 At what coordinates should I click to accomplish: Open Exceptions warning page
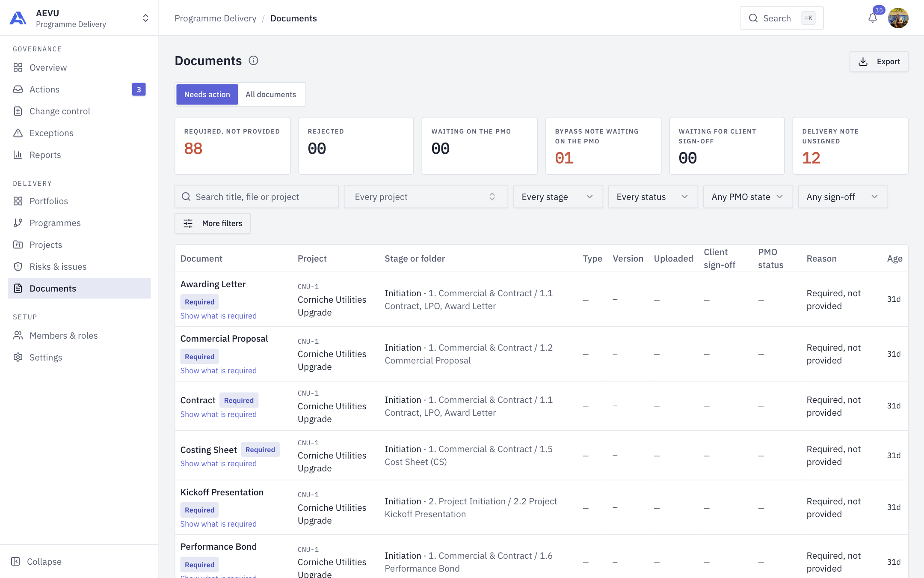(x=79, y=133)
